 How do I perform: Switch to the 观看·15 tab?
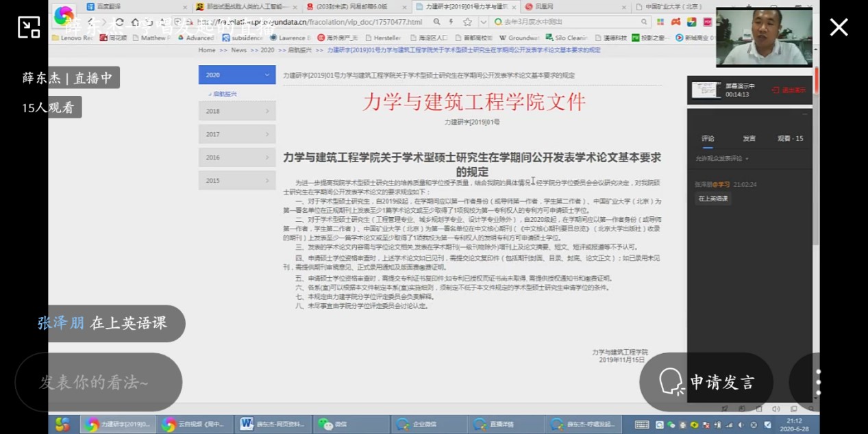click(790, 138)
